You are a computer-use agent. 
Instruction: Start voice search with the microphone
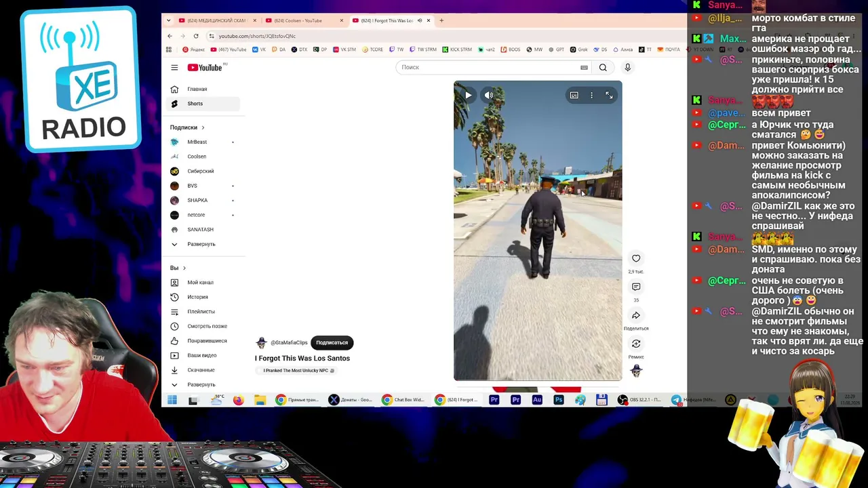coord(627,67)
